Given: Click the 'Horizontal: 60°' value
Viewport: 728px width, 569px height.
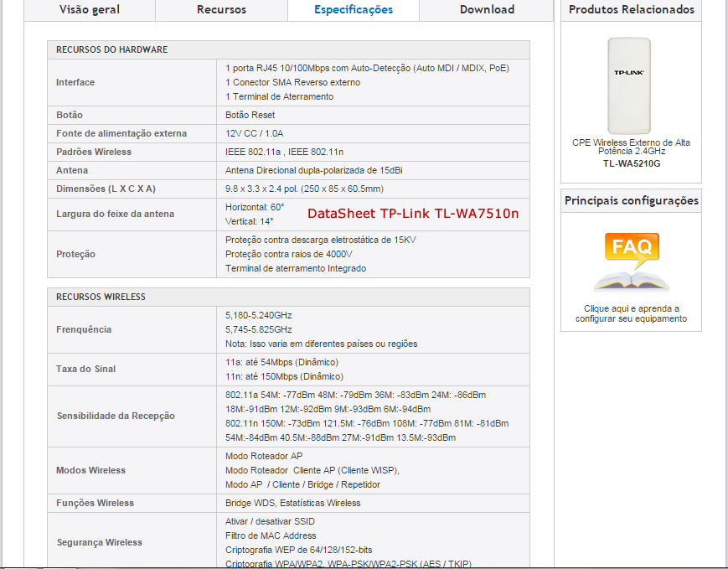Looking at the screenshot, I should click(255, 207).
